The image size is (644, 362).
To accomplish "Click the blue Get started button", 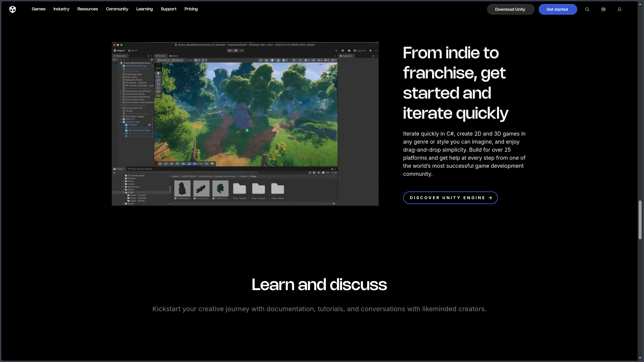I will click(x=558, y=10).
